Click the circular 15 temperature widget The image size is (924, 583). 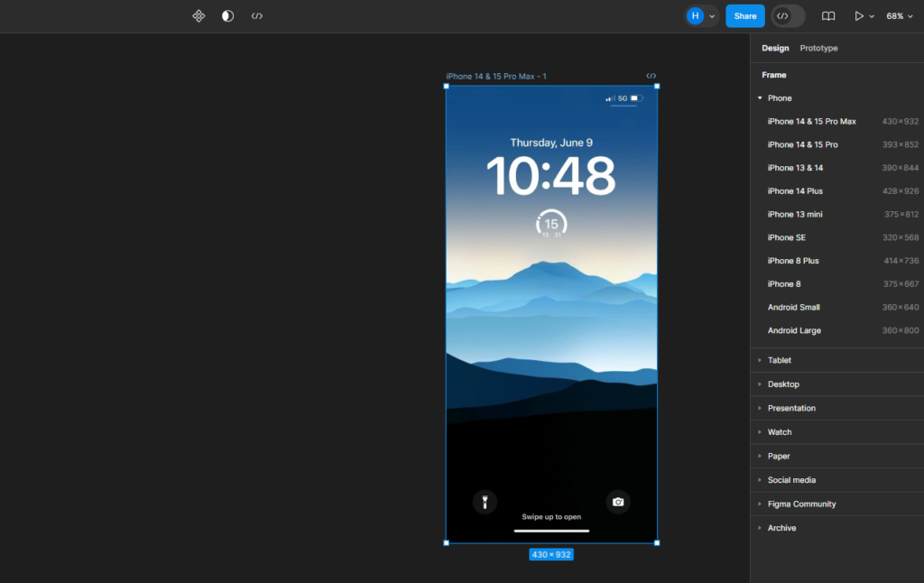(x=551, y=224)
